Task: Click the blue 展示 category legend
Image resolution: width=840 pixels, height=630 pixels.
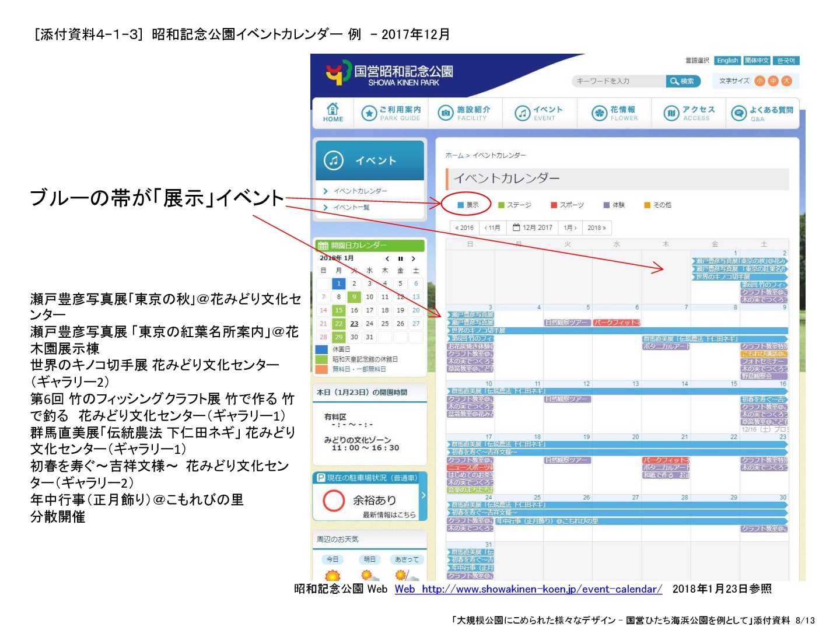Action: pos(468,205)
